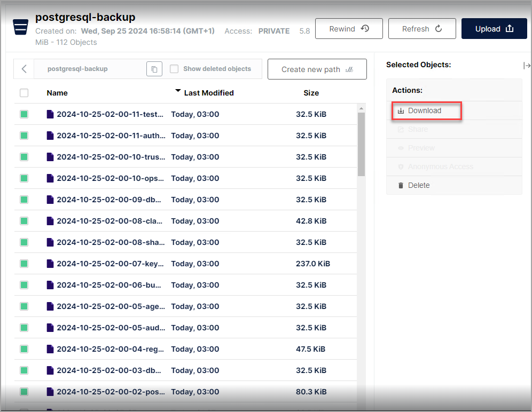Screen dimensions: 532x412
Task: Click the Refresh button
Action: pos(421,29)
